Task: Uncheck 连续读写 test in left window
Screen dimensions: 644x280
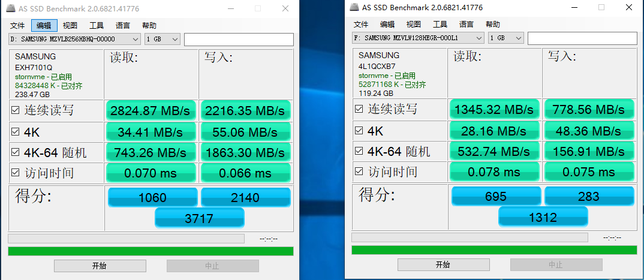Action: [16, 110]
